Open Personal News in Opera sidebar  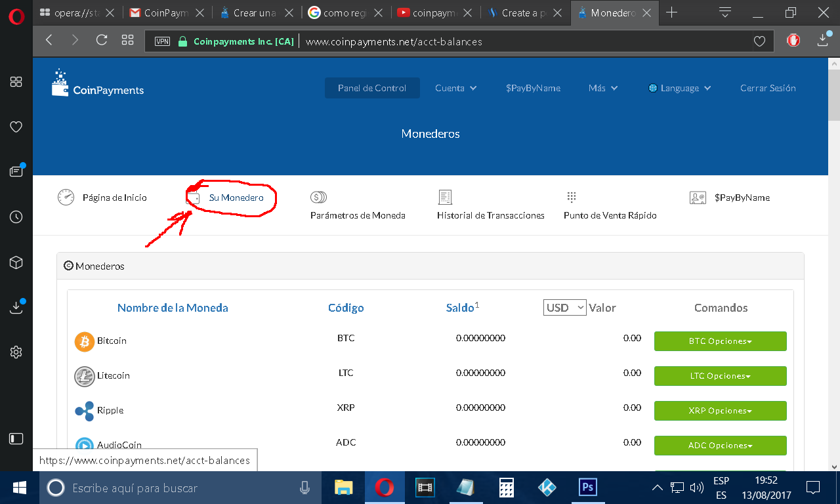[x=16, y=171]
